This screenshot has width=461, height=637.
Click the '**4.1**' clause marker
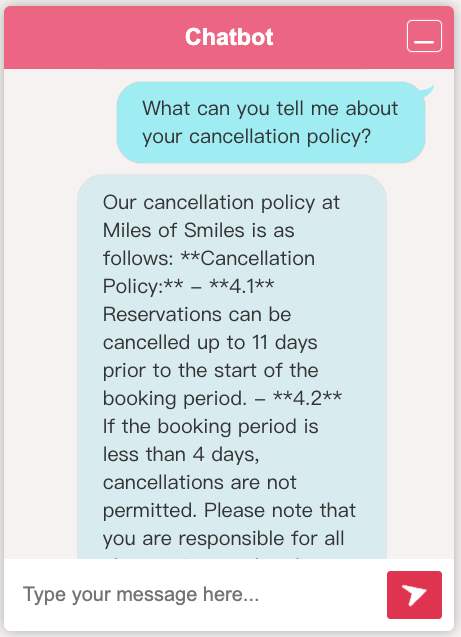pyautogui.click(x=242, y=286)
